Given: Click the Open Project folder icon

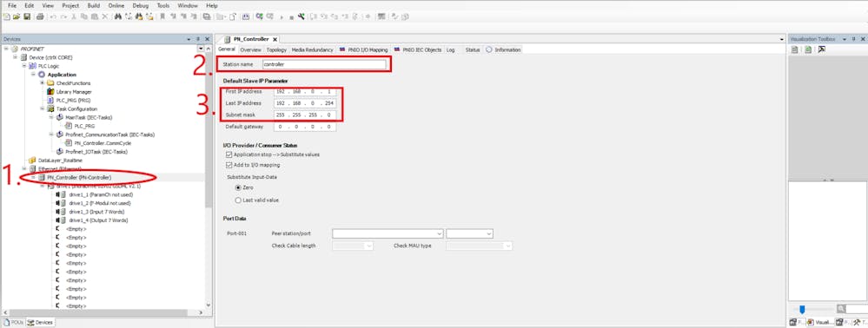Looking at the screenshot, I should click(x=17, y=16).
